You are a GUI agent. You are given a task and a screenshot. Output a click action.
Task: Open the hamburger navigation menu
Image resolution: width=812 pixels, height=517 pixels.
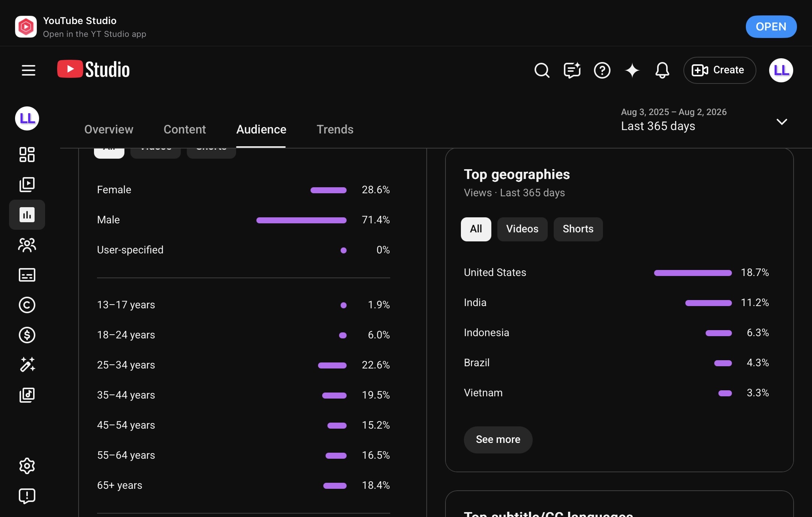29,70
